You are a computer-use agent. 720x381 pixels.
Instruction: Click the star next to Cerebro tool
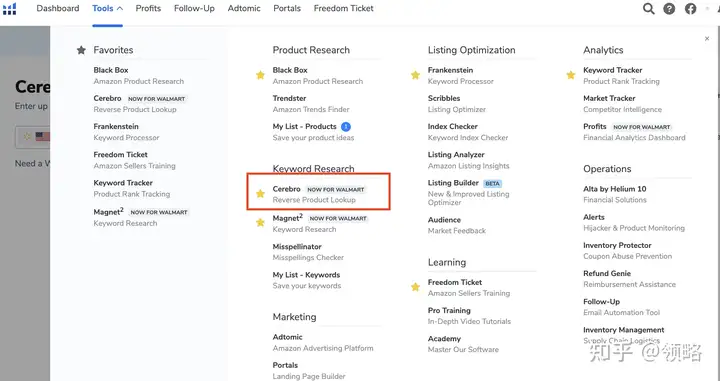260,194
